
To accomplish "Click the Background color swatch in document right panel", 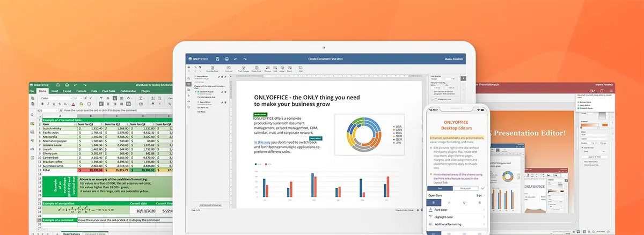I will [434, 99].
